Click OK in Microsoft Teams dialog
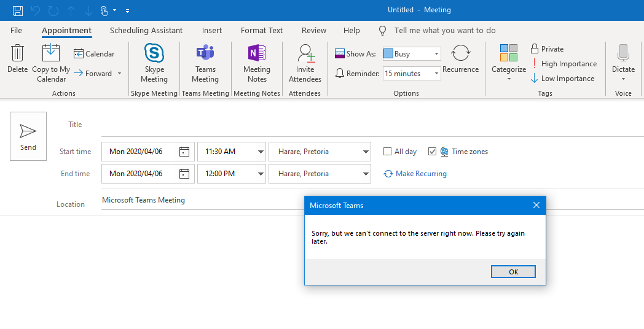644x329 pixels. coord(513,271)
